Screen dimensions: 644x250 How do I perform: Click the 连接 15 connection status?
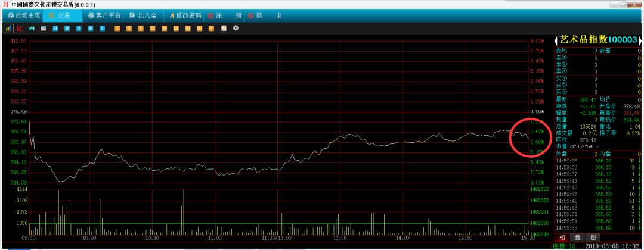coord(564,246)
